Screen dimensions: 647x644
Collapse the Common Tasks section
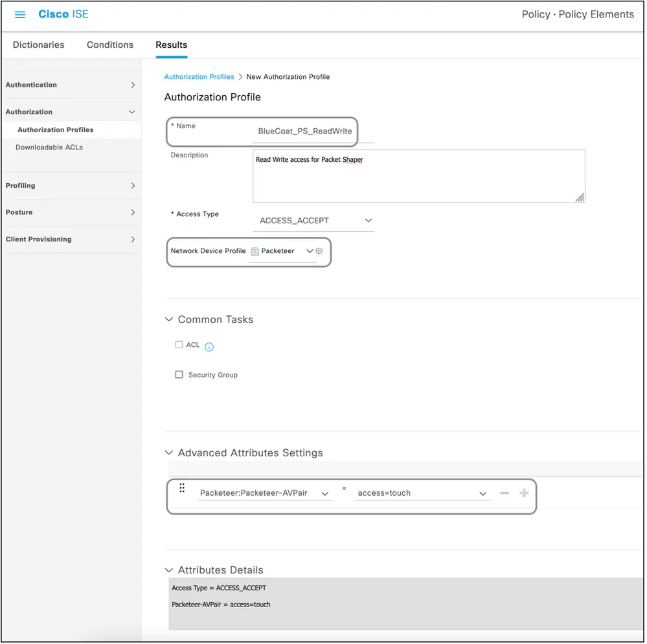point(169,319)
